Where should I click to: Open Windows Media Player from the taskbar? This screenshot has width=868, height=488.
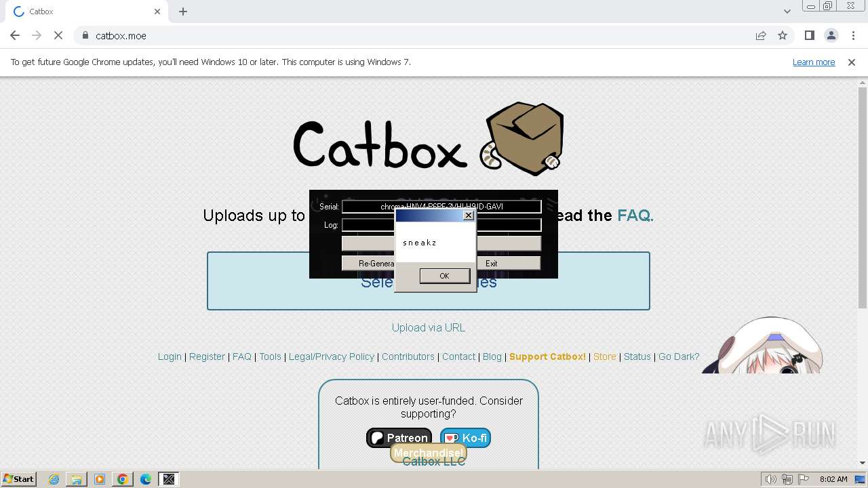(100, 479)
